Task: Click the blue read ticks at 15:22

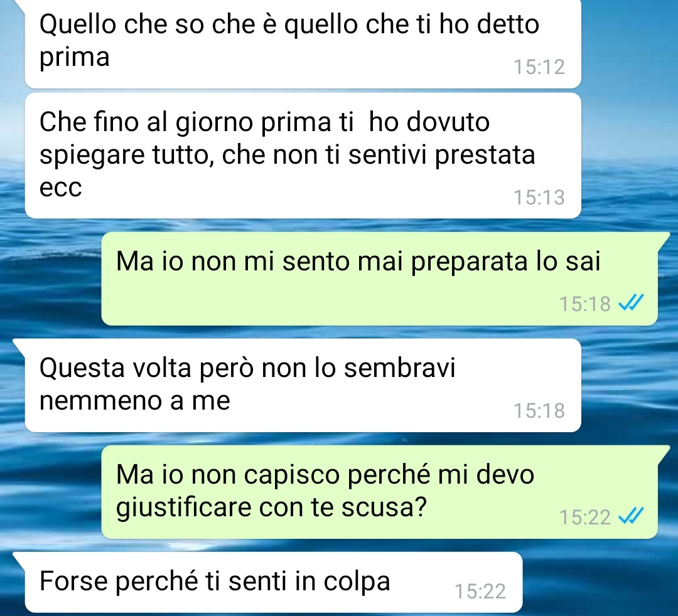Action: click(x=632, y=516)
